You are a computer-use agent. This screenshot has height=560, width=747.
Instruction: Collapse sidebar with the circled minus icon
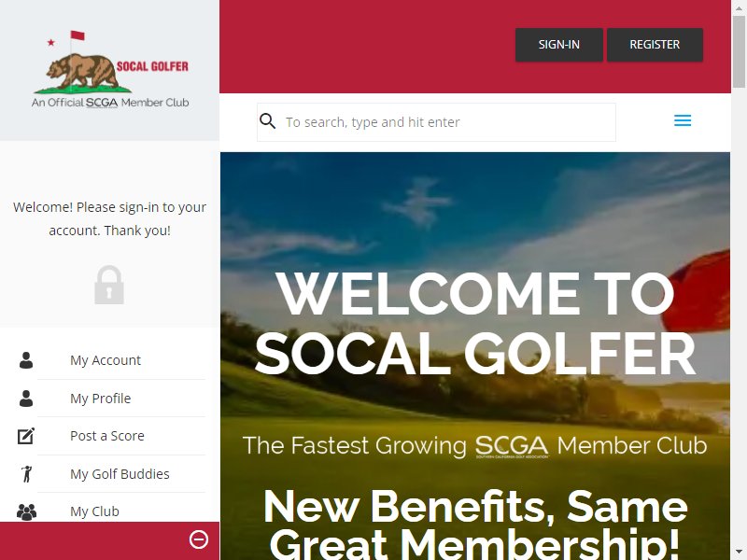pyautogui.click(x=199, y=539)
